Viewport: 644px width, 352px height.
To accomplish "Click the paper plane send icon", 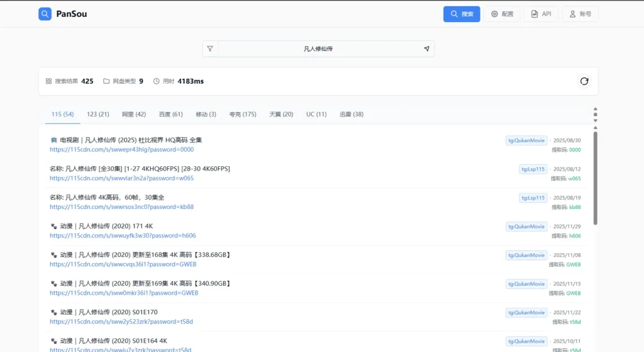I will 426,49.
